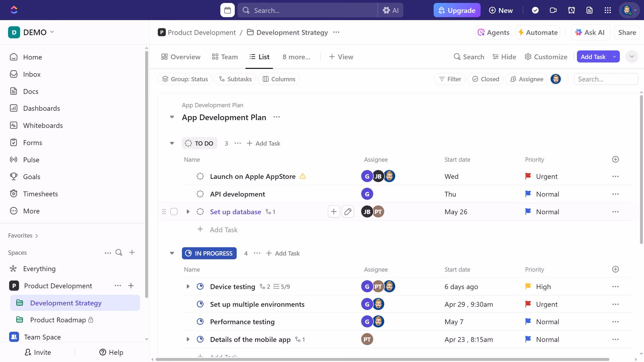Open the calendar icon beside the search bar
644x362 pixels.
[227, 10]
